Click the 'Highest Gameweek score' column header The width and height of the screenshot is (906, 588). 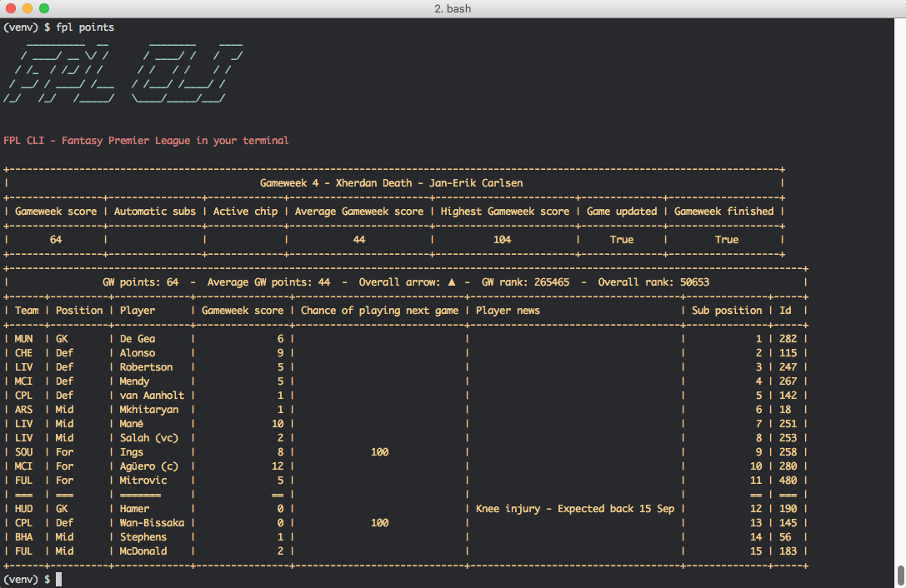click(505, 212)
